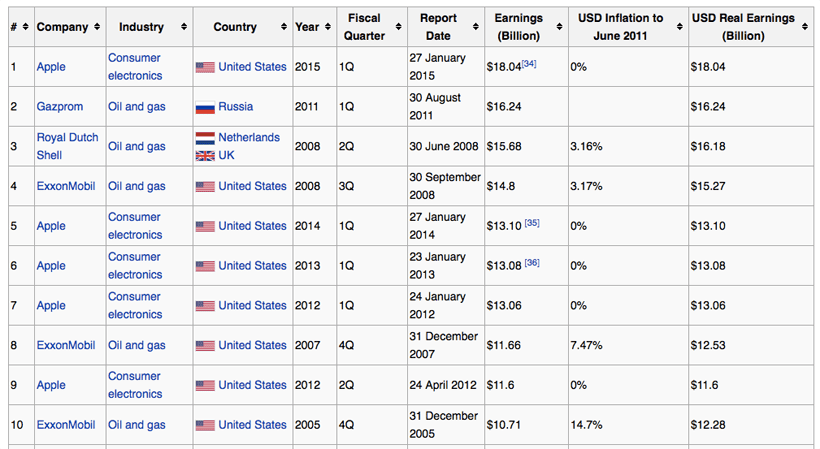This screenshot has width=820, height=449.
Task: Open the Gazprom company link
Action: point(60,106)
